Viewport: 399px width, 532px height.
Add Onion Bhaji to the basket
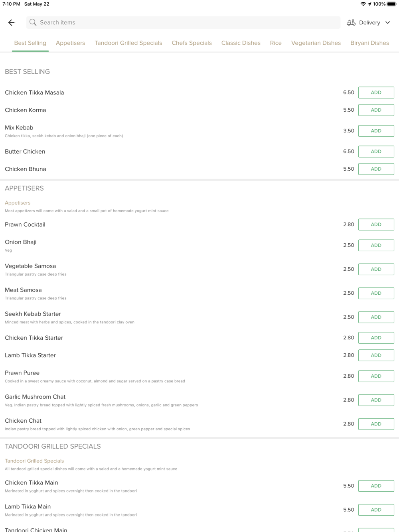coord(376,245)
